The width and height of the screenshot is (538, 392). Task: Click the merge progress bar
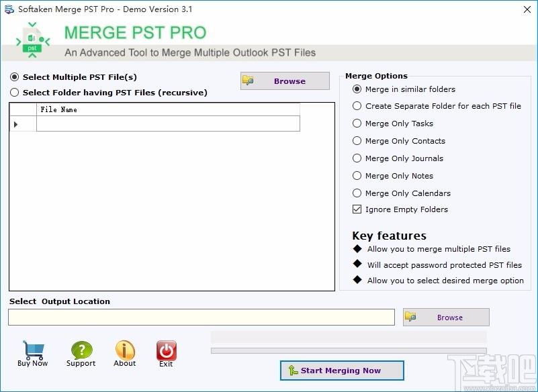349,350
